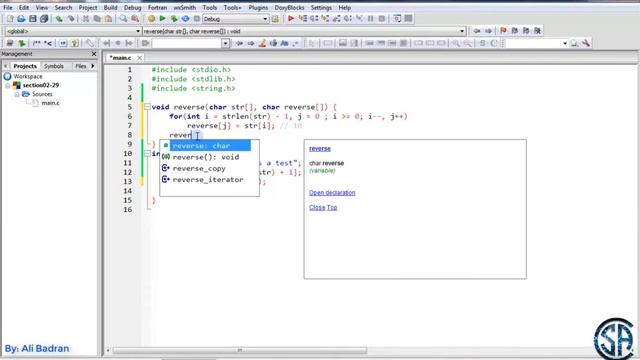640x360 pixels.
Task: Click the Next line debug icon
Action: [314, 19]
